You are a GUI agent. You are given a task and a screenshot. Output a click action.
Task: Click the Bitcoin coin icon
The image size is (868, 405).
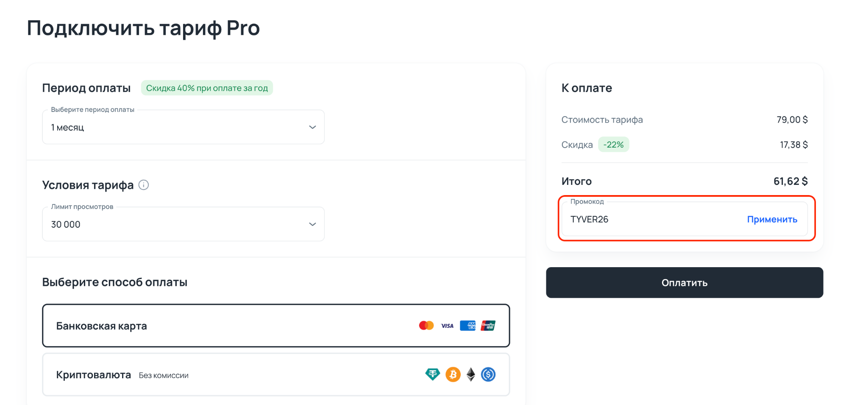(x=453, y=374)
